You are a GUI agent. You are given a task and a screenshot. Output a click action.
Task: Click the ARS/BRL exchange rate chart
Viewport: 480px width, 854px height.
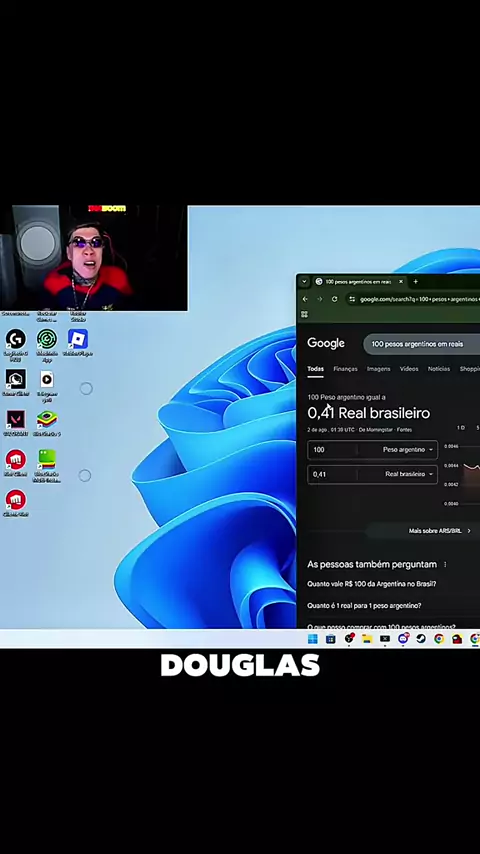pyautogui.click(x=463, y=474)
